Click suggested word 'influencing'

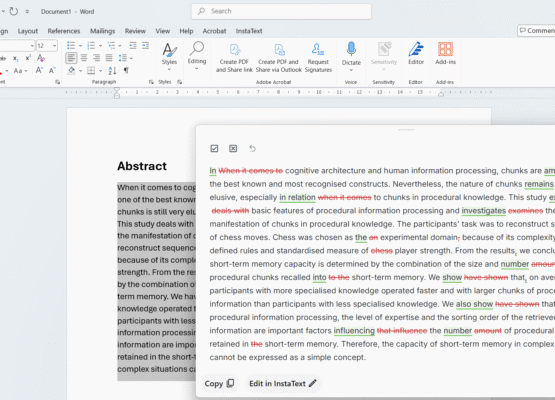(x=354, y=331)
